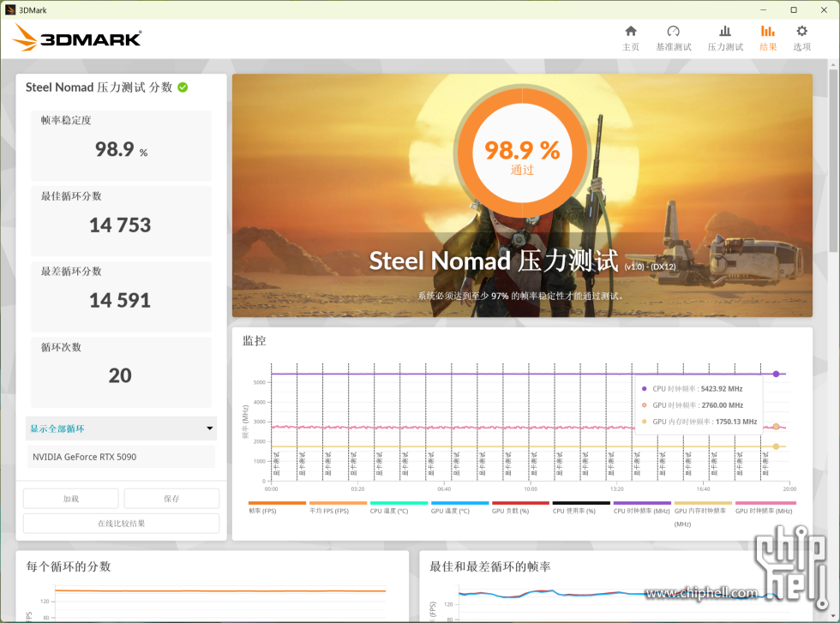Click the 每个循环的分数 heading
The image size is (840, 623).
[x=69, y=566]
